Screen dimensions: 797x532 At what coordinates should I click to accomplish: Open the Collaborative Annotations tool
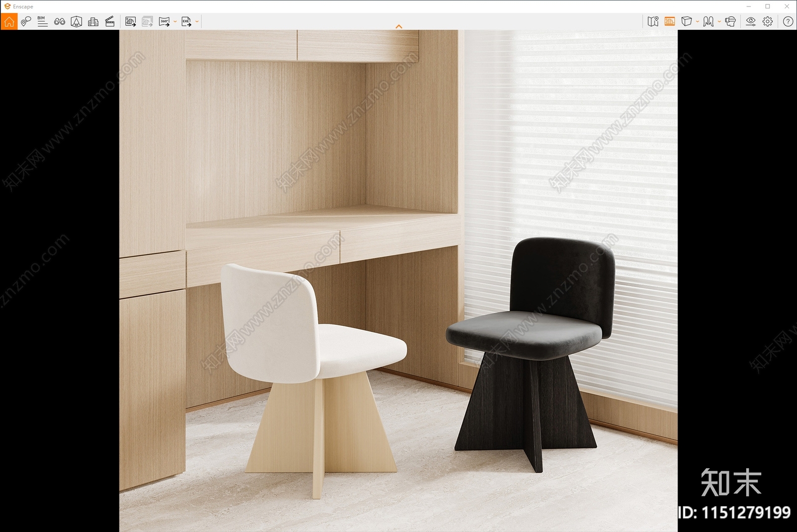[x=26, y=21]
